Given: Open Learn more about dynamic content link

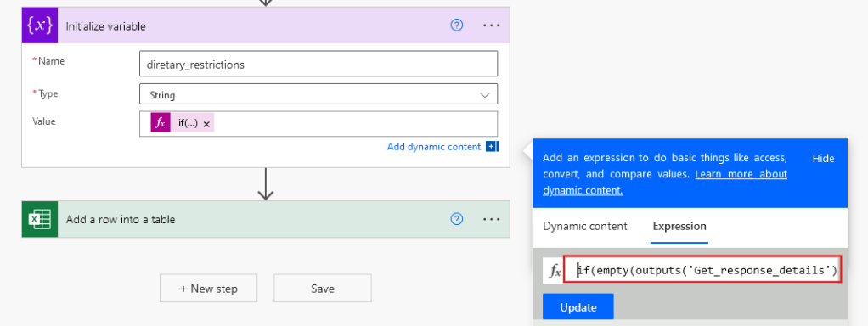Looking at the screenshot, I should coord(665,182).
